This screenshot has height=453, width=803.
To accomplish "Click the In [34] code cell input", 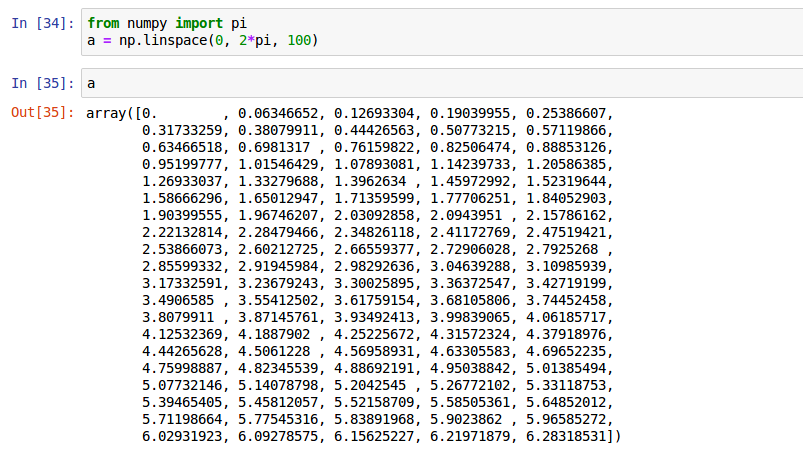I will point(442,32).
